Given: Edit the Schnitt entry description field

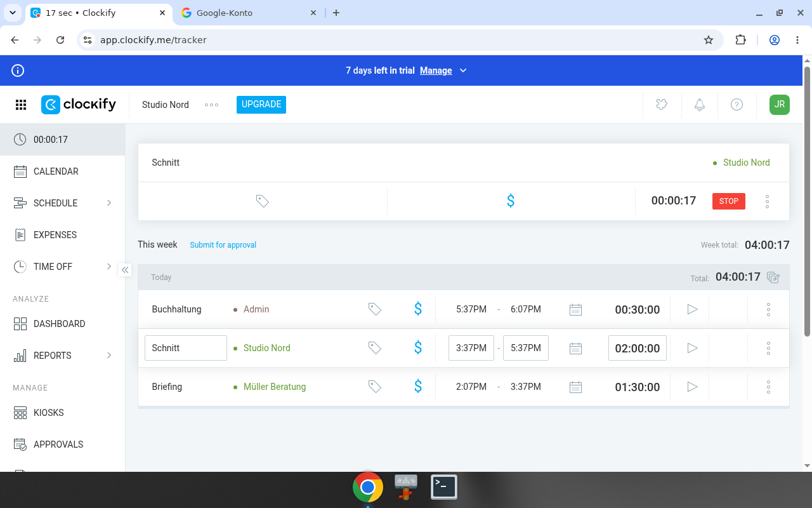Looking at the screenshot, I should (186, 348).
